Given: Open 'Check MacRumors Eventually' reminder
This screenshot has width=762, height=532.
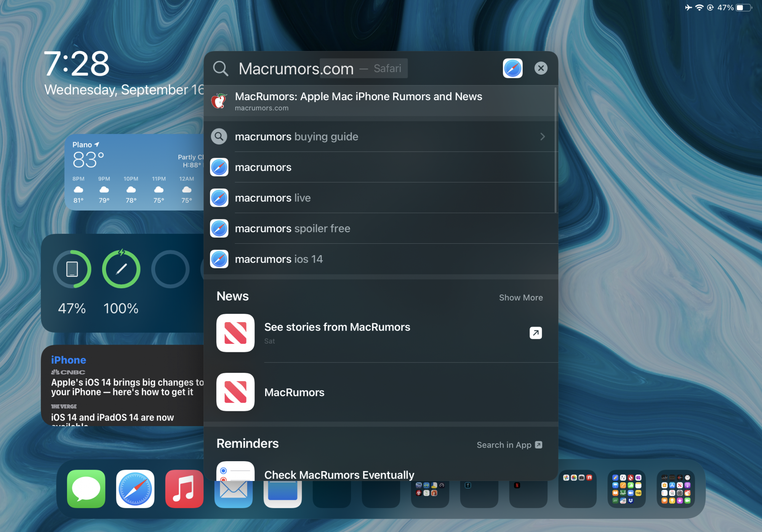Looking at the screenshot, I should pyautogui.click(x=339, y=474).
